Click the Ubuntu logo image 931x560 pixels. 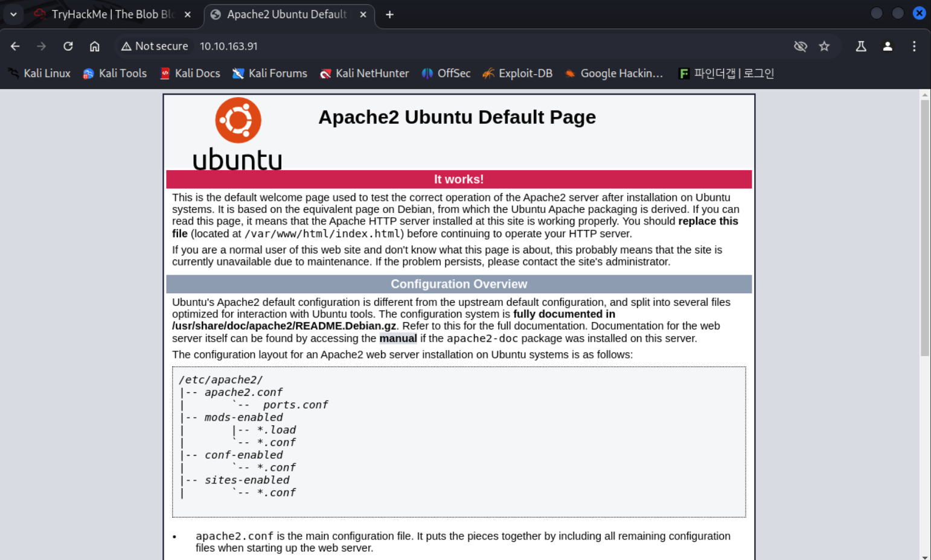238,133
